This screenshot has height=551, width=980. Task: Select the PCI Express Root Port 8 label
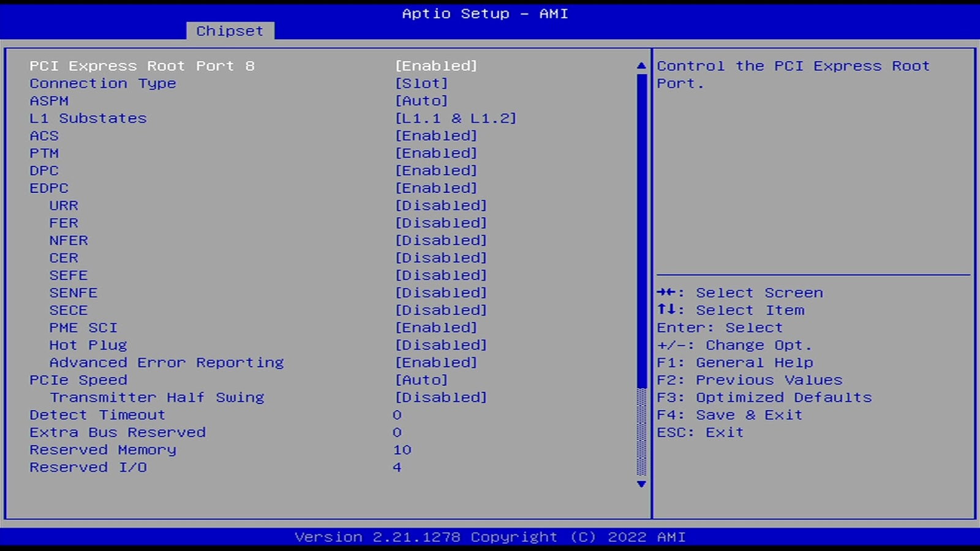(142, 66)
